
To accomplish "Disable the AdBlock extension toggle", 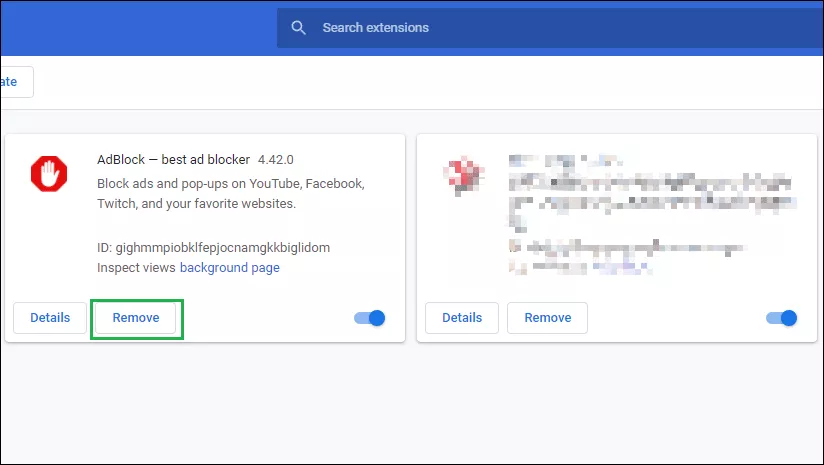I will tap(369, 318).
